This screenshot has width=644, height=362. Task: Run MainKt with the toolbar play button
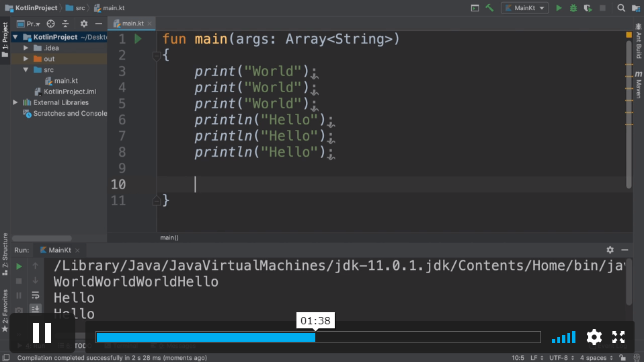559,8
